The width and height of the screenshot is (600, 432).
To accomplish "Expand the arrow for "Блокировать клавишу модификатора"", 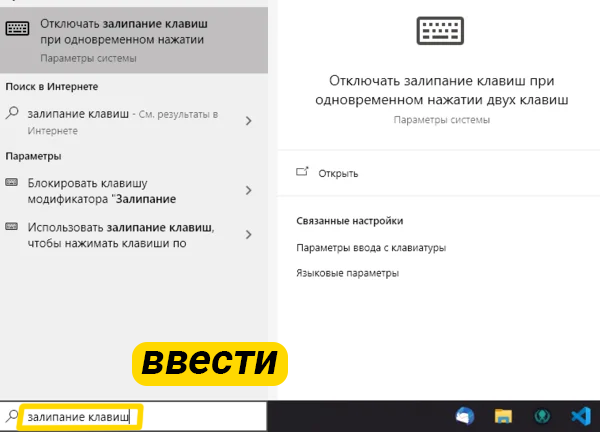I will (x=249, y=190).
